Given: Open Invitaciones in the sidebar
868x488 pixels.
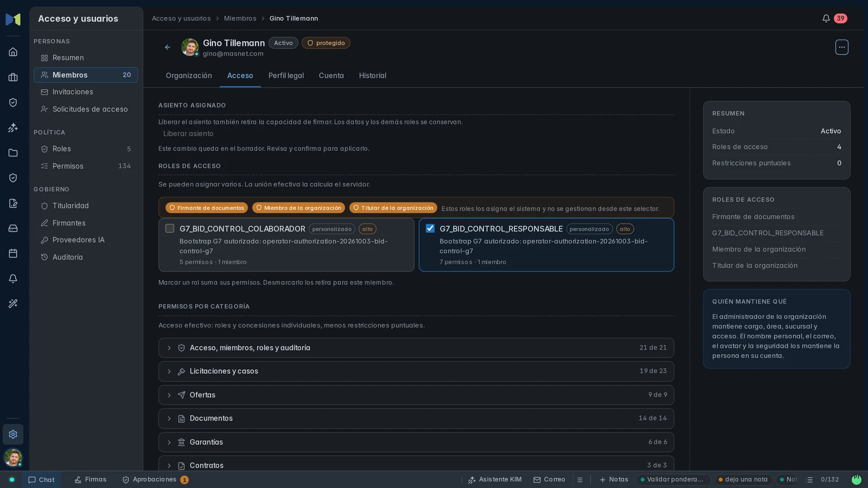Looking at the screenshot, I should (86, 92).
